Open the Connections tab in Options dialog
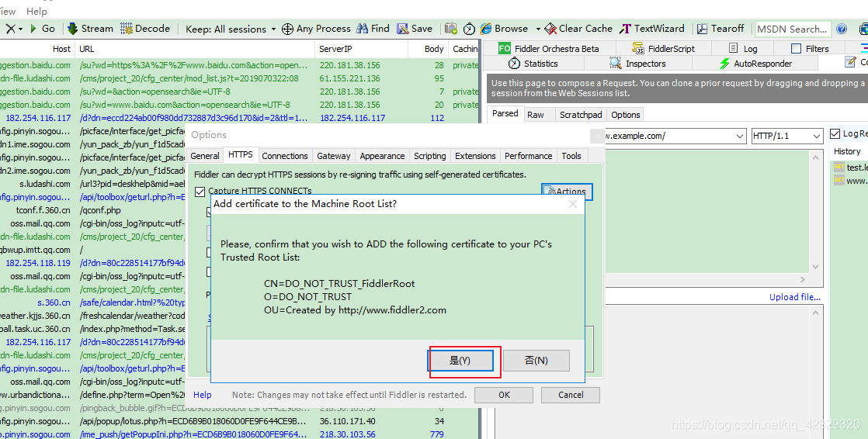The height and width of the screenshot is (439, 868). click(x=284, y=156)
